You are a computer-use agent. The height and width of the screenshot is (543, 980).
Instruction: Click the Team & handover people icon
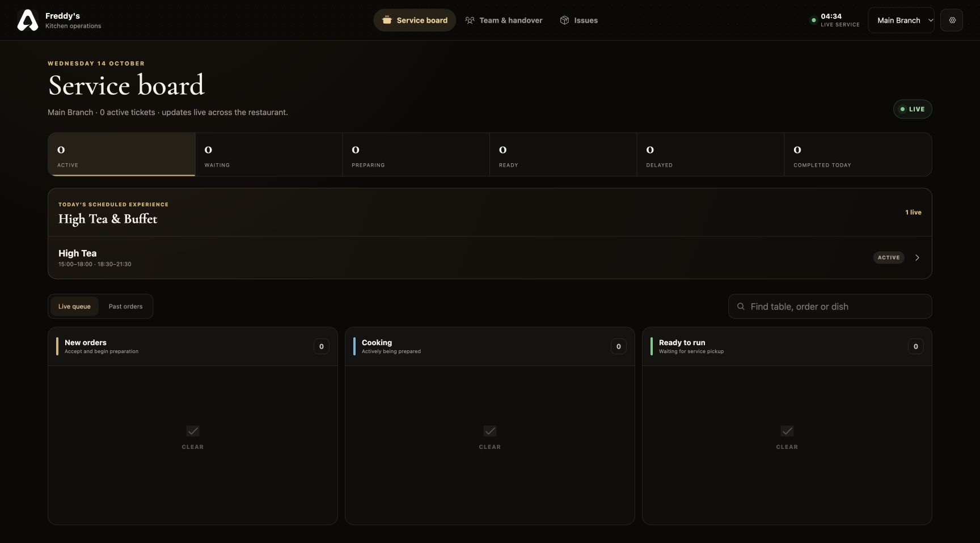(x=470, y=20)
